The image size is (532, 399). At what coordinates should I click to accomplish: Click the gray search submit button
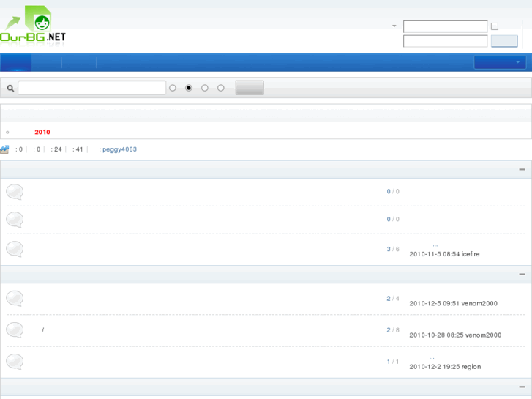(250, 88)
